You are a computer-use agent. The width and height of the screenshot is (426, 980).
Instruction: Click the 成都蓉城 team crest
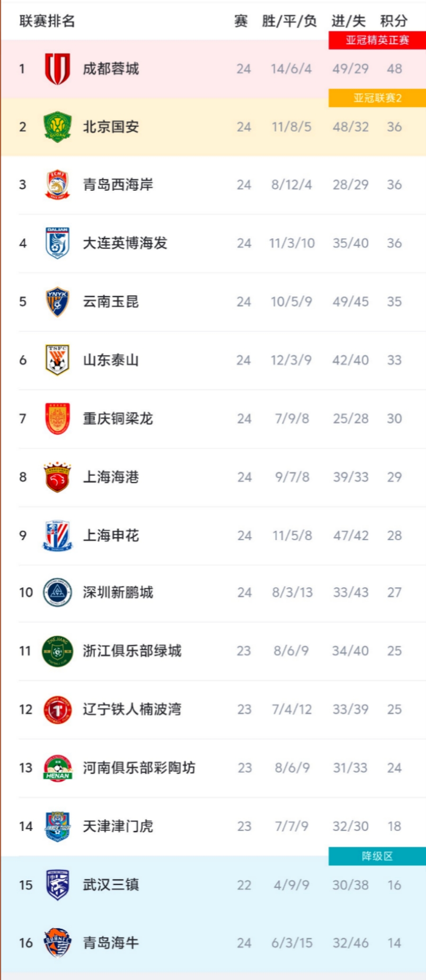point(57,69)
